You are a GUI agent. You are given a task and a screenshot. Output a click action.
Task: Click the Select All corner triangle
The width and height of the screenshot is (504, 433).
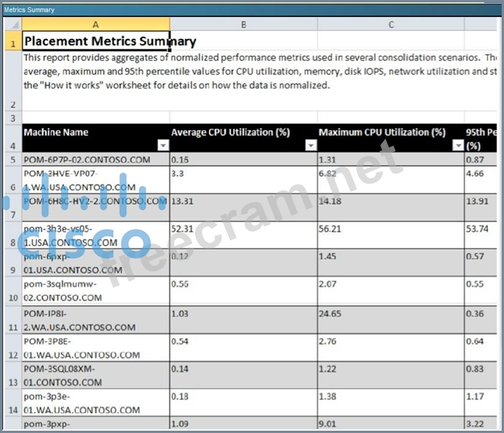pyautogui.click(x=12, y=25)
